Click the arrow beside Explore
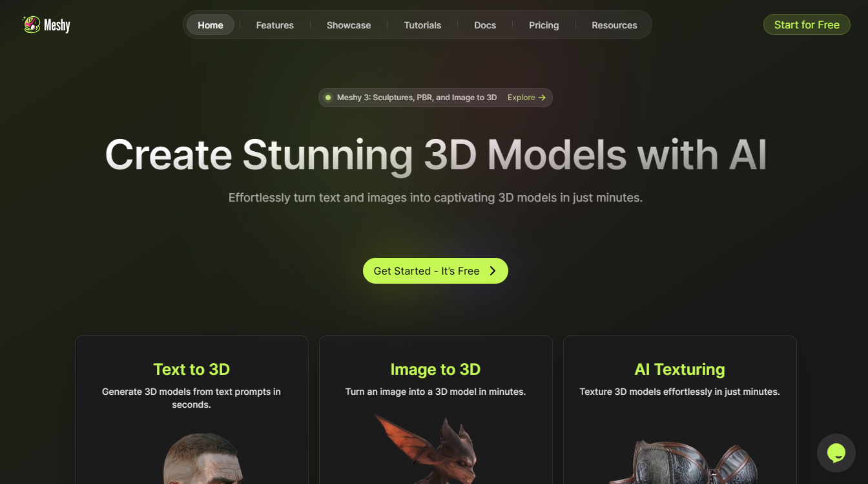This screenshot has width=868, height=484. [x=542, y=98]
